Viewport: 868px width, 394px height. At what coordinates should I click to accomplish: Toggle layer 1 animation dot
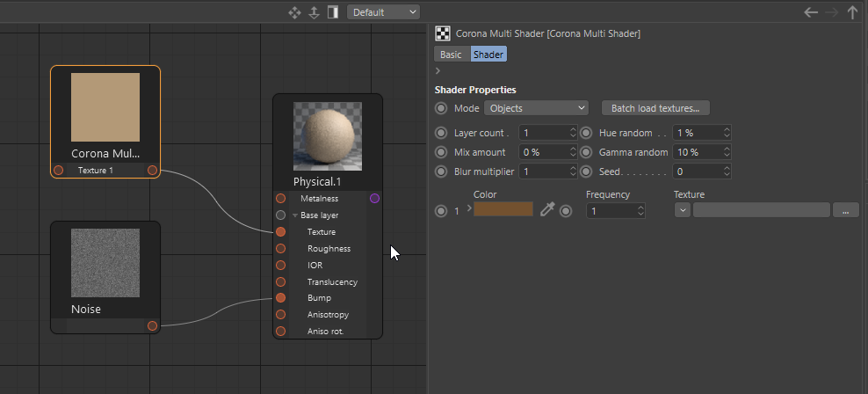click(441, 211)
